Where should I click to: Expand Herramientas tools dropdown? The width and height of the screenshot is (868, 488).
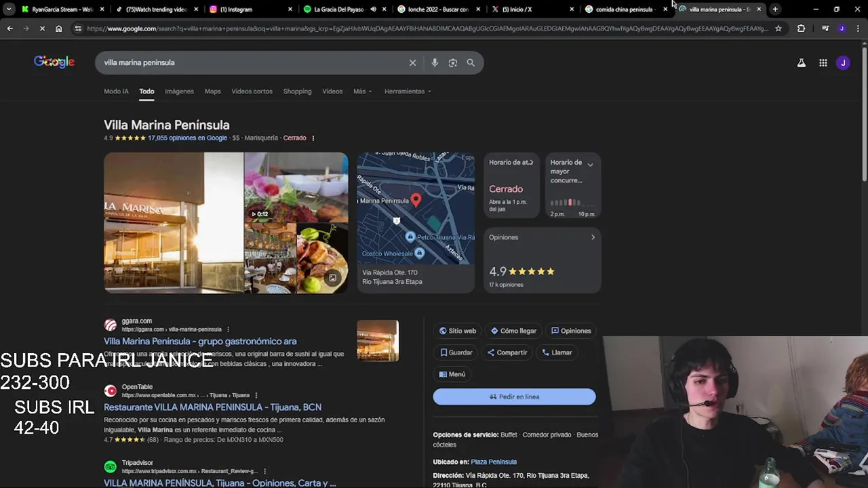click(408, 91)
